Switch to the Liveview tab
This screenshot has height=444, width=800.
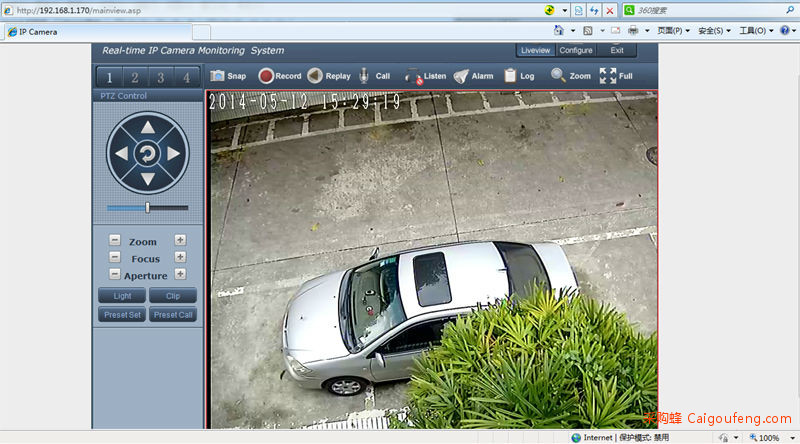click(535, 50)
